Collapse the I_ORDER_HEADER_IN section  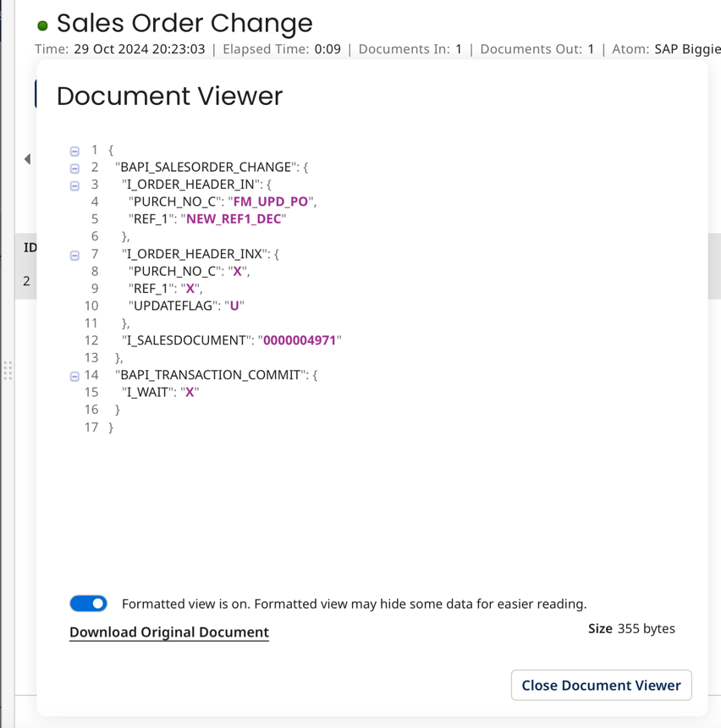coord(74,185)
